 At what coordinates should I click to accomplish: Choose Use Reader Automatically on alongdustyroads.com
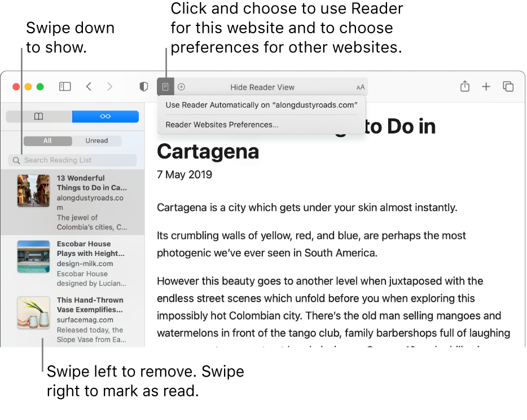261,105
